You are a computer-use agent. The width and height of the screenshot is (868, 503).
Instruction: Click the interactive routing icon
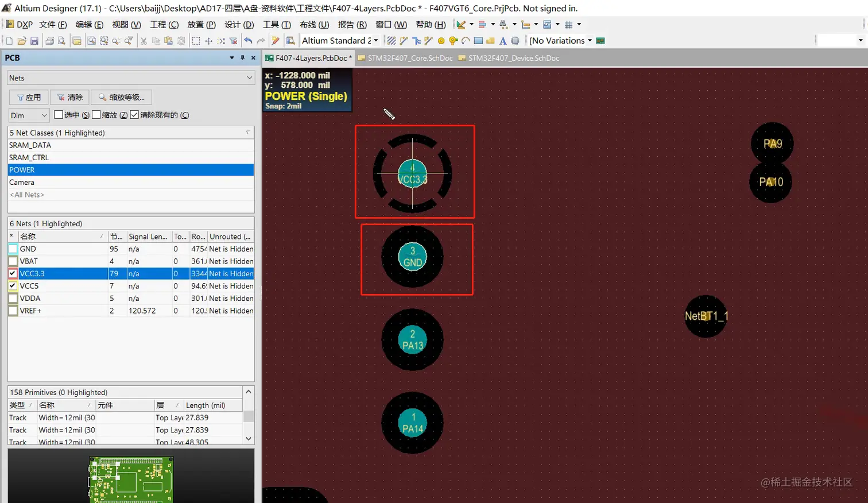pos(404,41)
